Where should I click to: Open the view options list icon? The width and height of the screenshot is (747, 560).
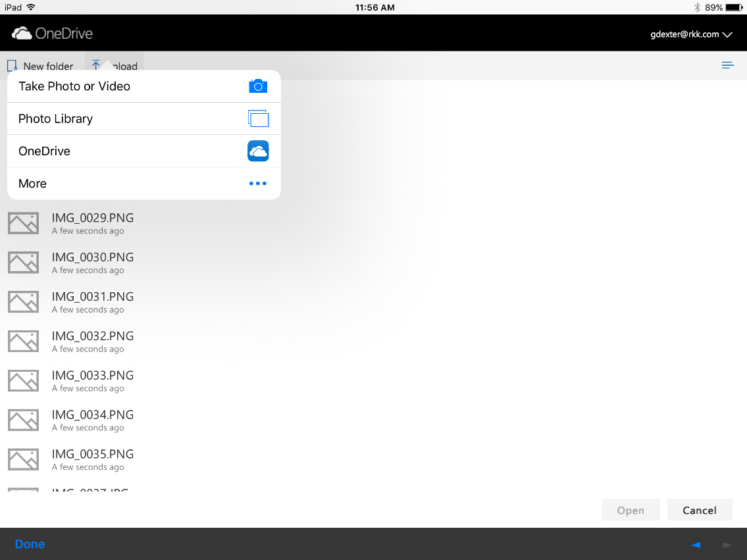tap(727, 65)
